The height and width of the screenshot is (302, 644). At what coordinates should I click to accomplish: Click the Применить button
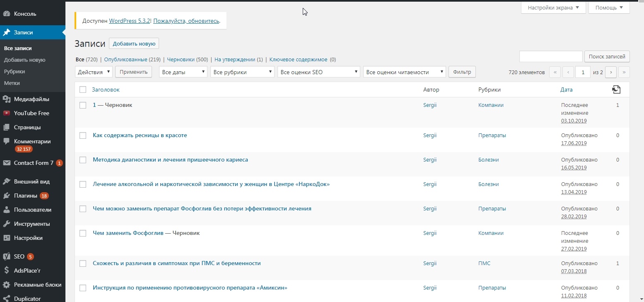click(133, 72)
